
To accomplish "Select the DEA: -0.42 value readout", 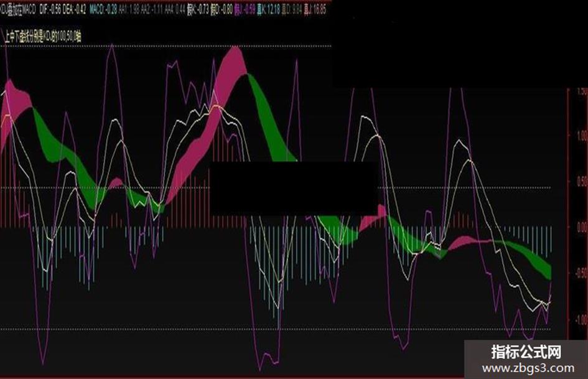I will tap(74, 10).
